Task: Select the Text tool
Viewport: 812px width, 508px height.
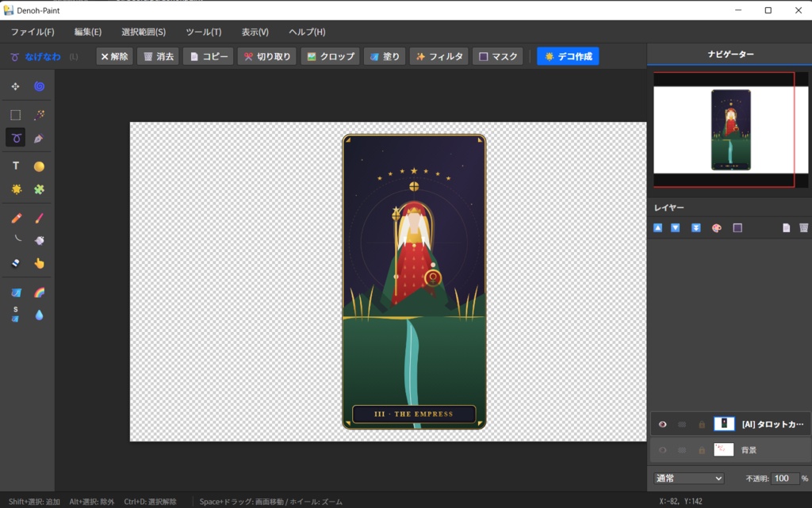Action: [16, 166]
